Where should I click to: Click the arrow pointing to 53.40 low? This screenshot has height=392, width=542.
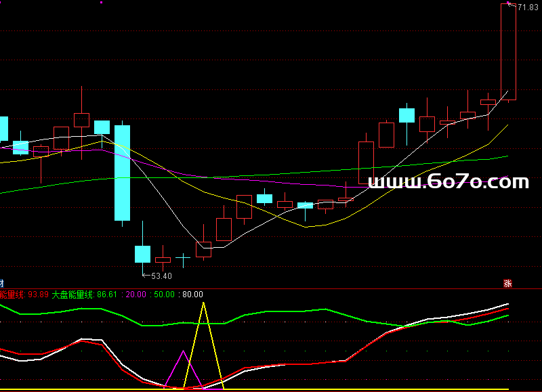click(x=145, y=276)
